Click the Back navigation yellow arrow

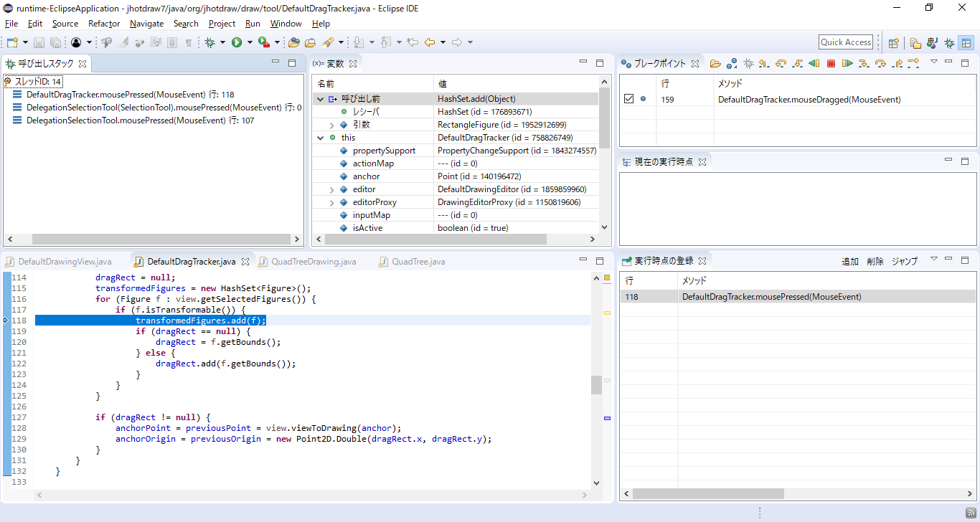click(429, 42)
